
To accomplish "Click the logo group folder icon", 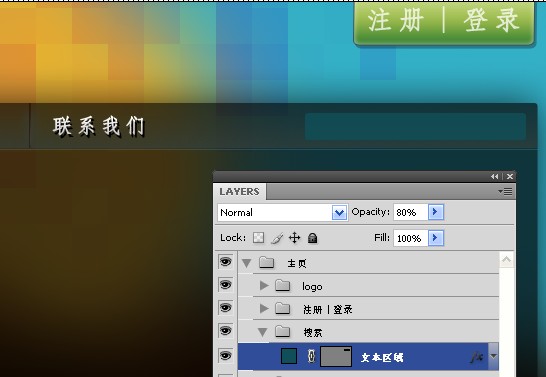I will click(x=282, y=285).
